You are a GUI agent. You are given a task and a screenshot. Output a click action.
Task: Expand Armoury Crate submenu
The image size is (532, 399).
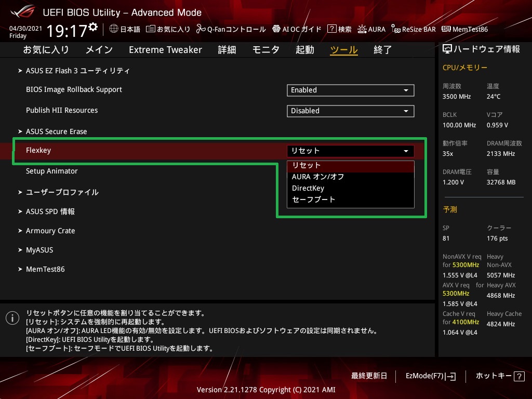point(46,231)
